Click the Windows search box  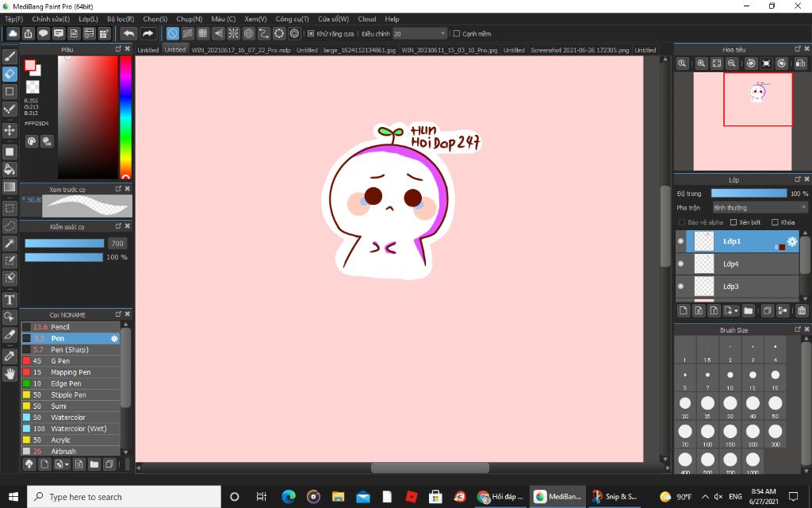tap(124, 497)
